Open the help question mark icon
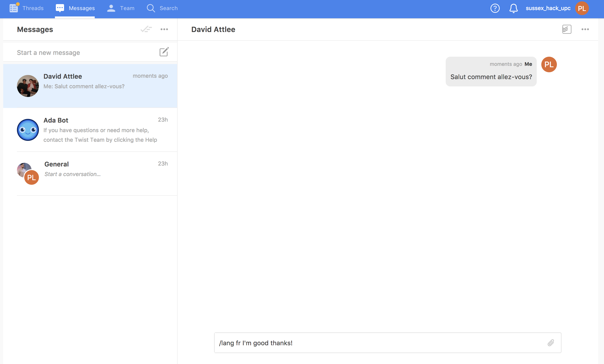604x364 pixels. point(495,8)
